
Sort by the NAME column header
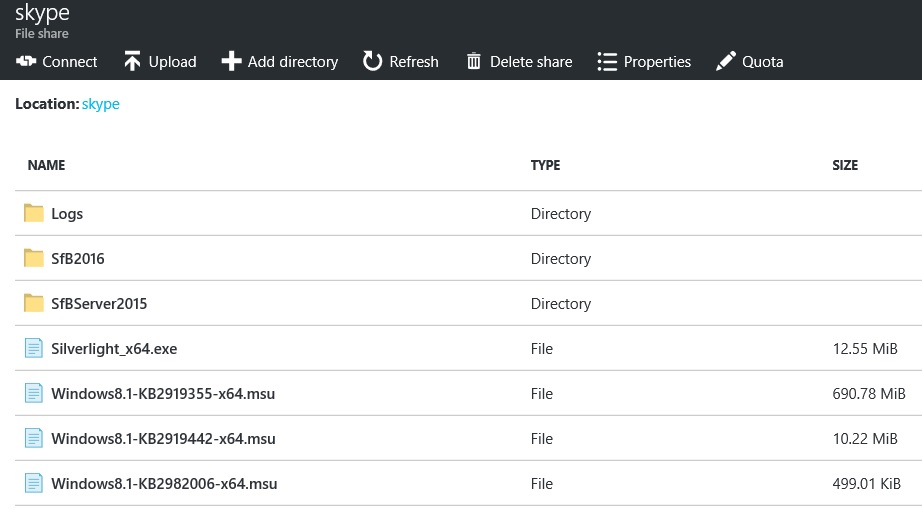[46, 165]
